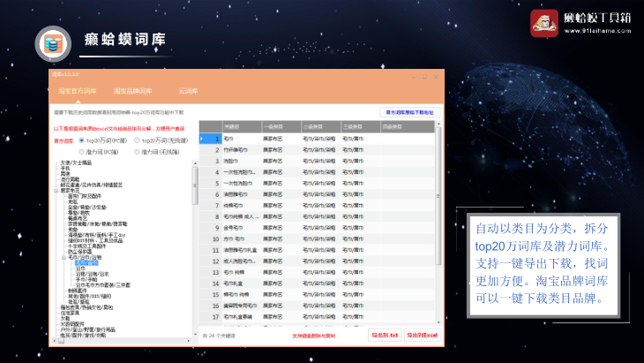Viewport: 644px width, 363px height.
Task: Select the top20万词 (PC端) radio button
Action: click(81, 140)
